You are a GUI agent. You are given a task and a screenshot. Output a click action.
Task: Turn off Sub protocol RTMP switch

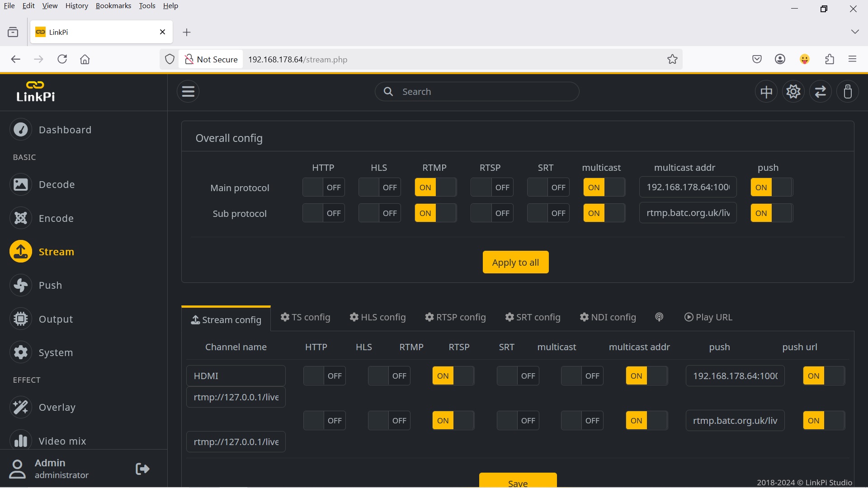(435, 213)
